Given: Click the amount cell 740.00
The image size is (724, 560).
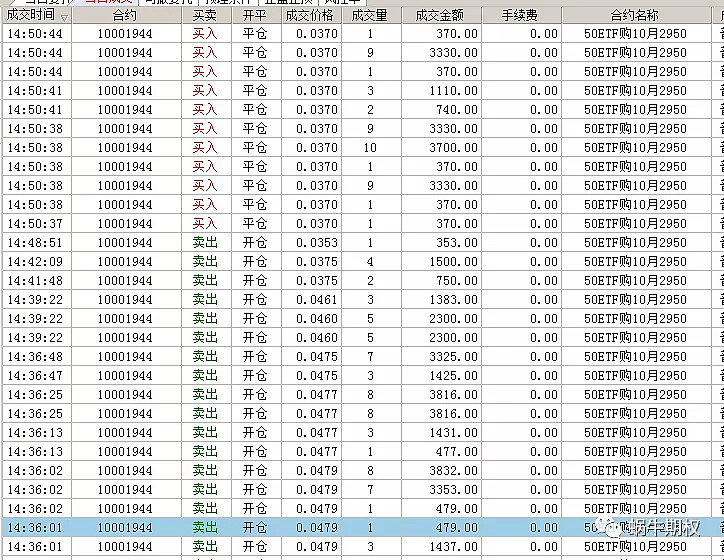Looking at the screenshot, I should tap(457, 110).
